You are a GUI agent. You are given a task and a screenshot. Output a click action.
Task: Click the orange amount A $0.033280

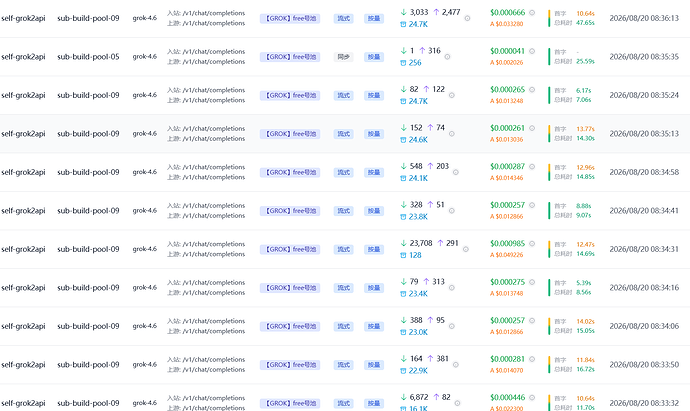[506, 24]
